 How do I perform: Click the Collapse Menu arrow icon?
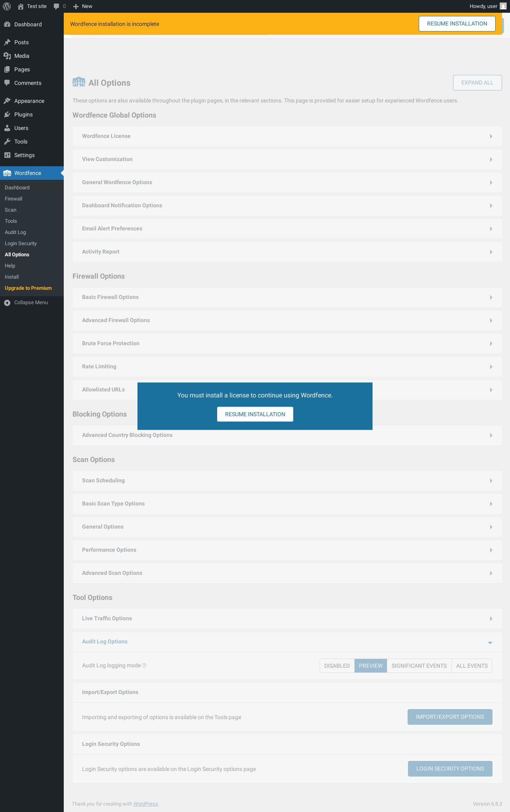coord(7,303)
